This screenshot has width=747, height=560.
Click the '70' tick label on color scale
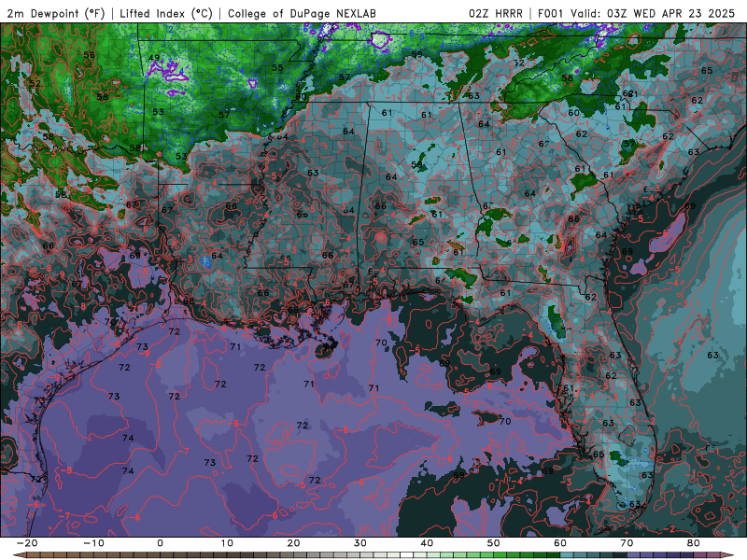(x=627, y=543)
